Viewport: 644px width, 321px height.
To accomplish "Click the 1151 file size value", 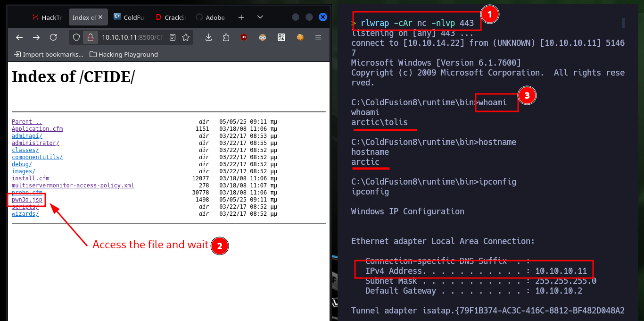I will [x=202, y=129].
